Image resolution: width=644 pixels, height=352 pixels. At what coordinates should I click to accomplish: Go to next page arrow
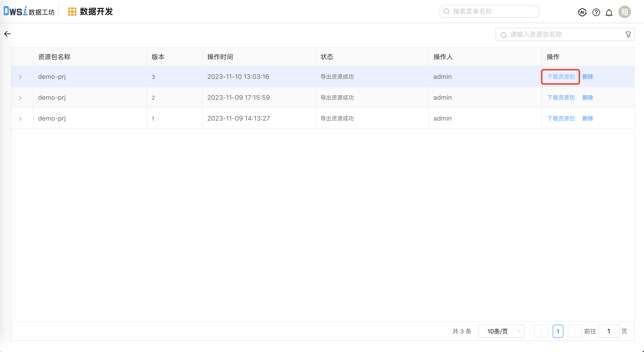coord(574,331)
